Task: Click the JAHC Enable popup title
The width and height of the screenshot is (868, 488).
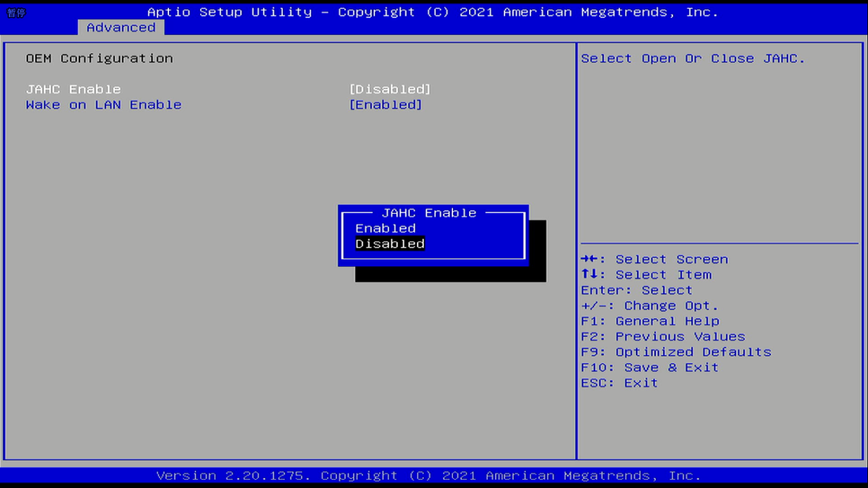Action: 429,213
